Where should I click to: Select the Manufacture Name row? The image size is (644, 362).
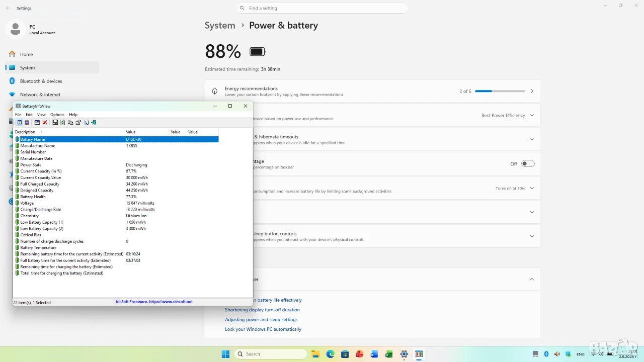(116, 146)
